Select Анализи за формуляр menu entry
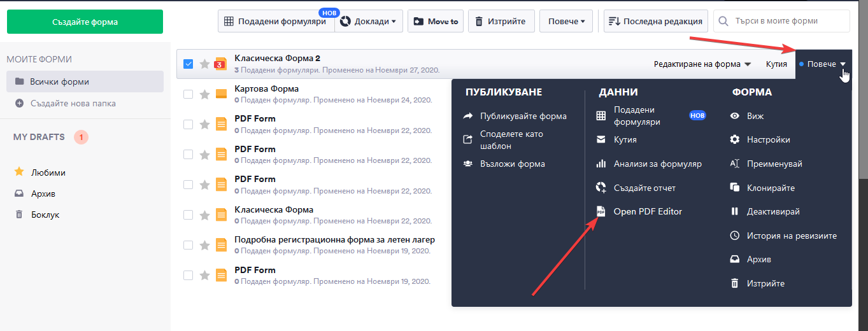 coord(657,164)
